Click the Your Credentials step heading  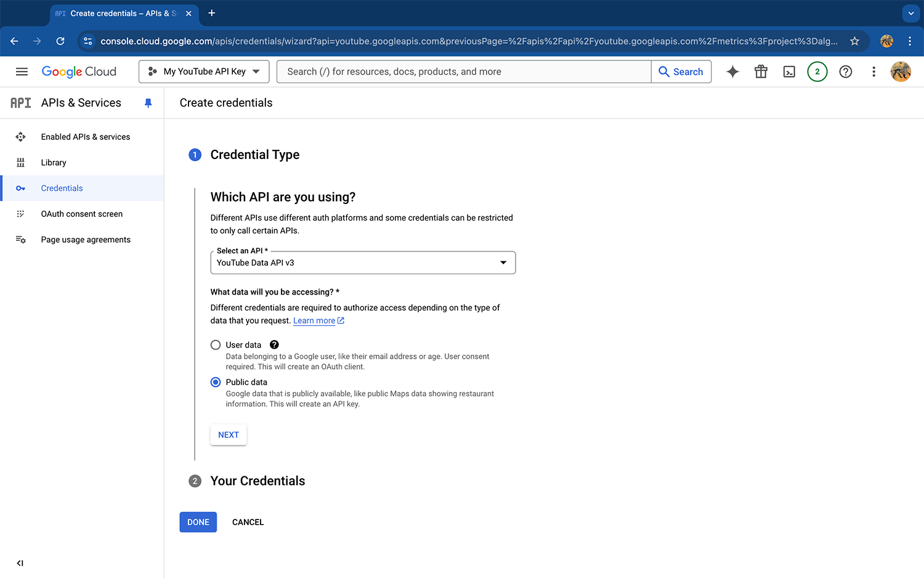257,481
